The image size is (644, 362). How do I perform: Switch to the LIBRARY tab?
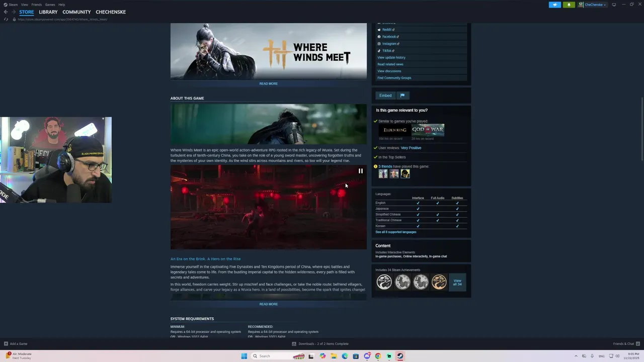pos(48,12)
